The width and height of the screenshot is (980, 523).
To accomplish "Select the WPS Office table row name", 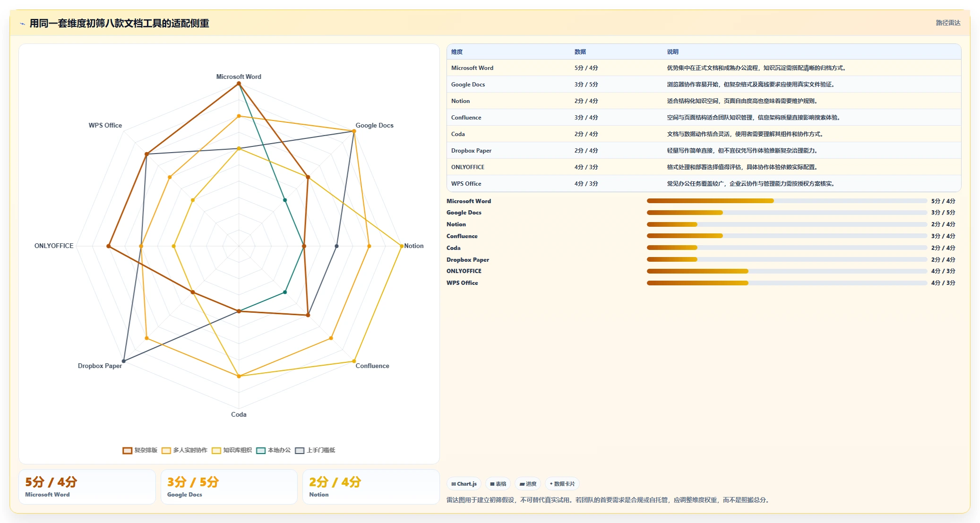I will tap(466, 184).
